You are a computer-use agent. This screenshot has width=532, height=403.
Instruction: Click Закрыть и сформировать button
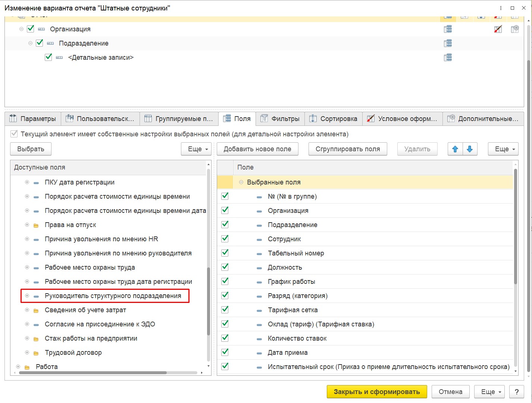coord(376,392)
